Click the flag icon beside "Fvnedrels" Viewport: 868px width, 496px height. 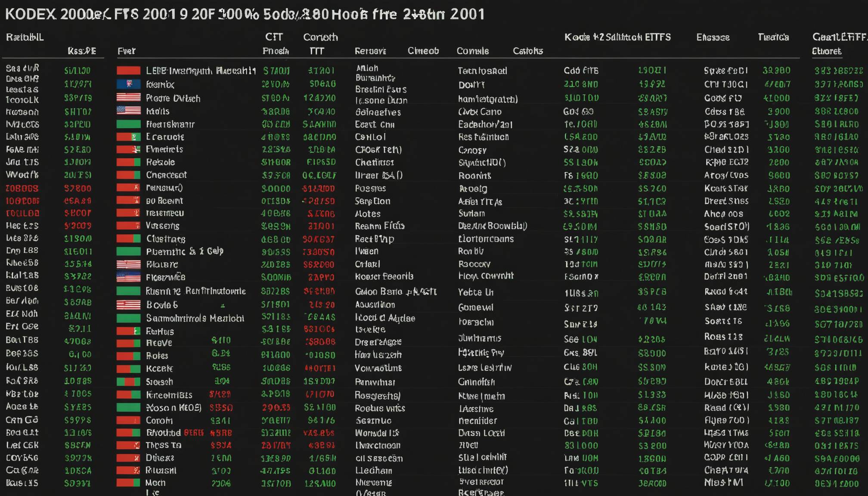[128, 149]
